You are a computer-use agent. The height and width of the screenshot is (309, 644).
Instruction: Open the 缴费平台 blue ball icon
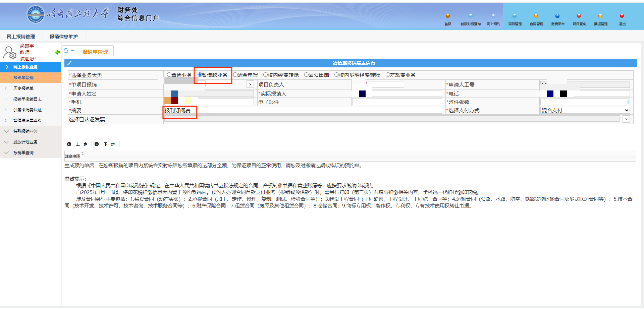coord(557,16)
